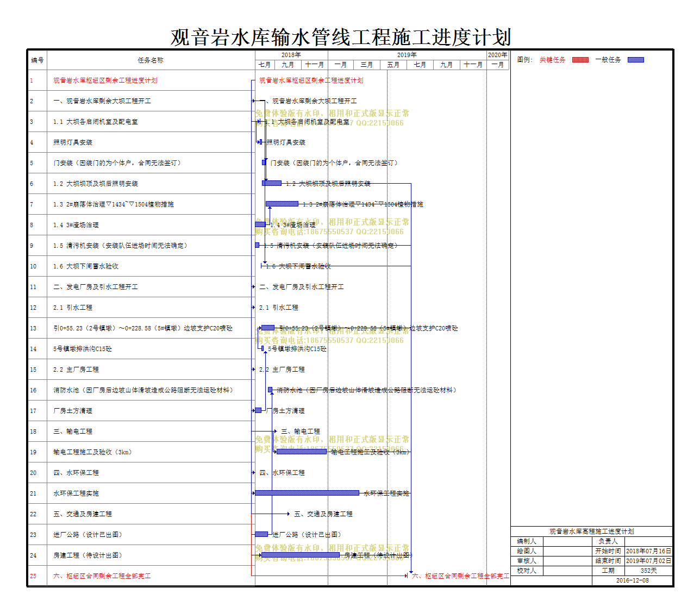Select the 负责人 field label
700x613 pixels.
click(x=608, y=541)
